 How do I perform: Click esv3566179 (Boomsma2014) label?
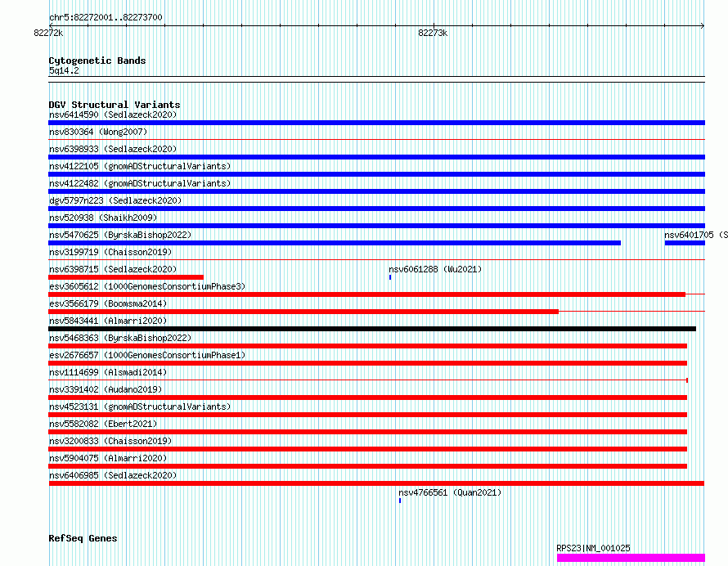click(x=108, y=303)
